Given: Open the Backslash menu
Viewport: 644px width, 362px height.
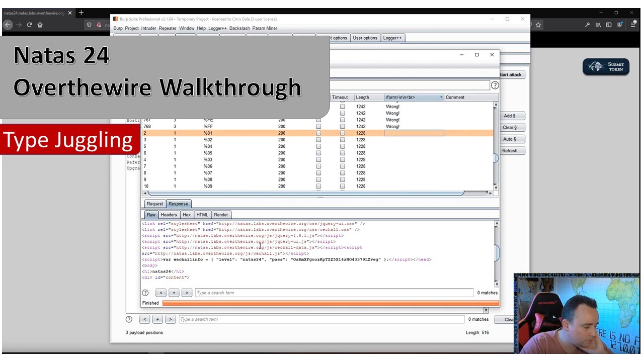Looking at the screenshot, I should click(x=239, y=28).
